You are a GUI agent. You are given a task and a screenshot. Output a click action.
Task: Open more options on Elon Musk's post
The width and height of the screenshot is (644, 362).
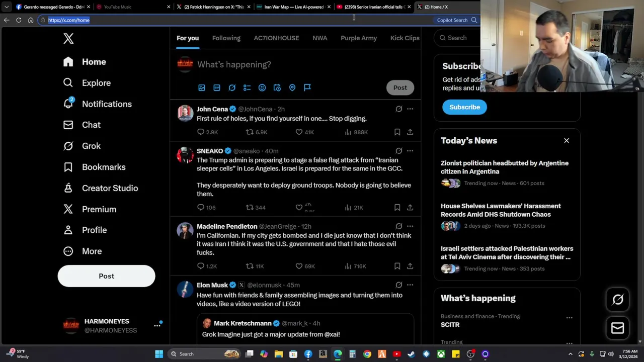tap(410, 285)
